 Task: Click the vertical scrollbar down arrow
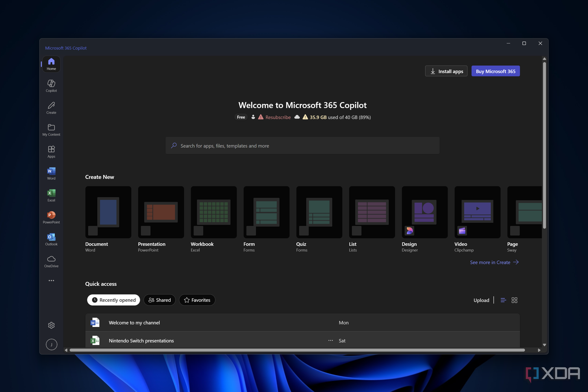(x=544, y=345)
